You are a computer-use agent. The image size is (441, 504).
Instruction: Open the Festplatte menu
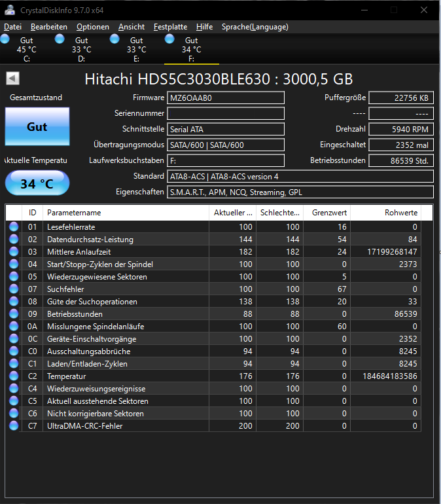pos(170,27)
